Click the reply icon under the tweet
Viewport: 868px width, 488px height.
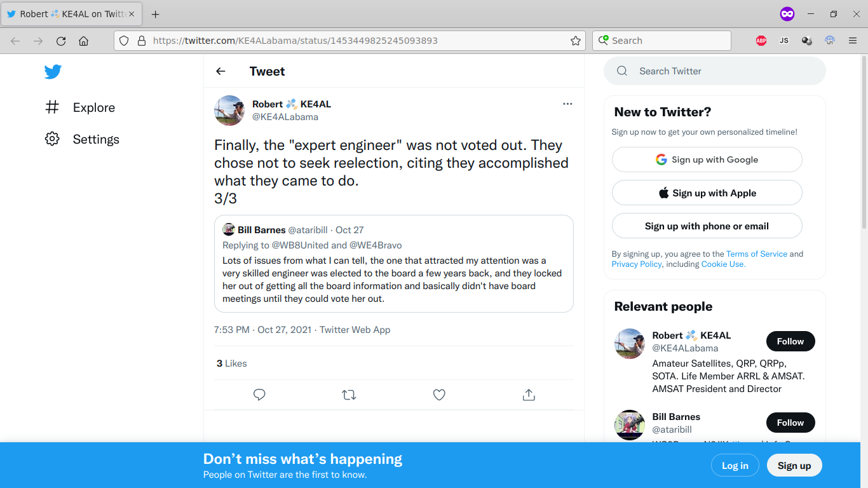tap(259, 395)
